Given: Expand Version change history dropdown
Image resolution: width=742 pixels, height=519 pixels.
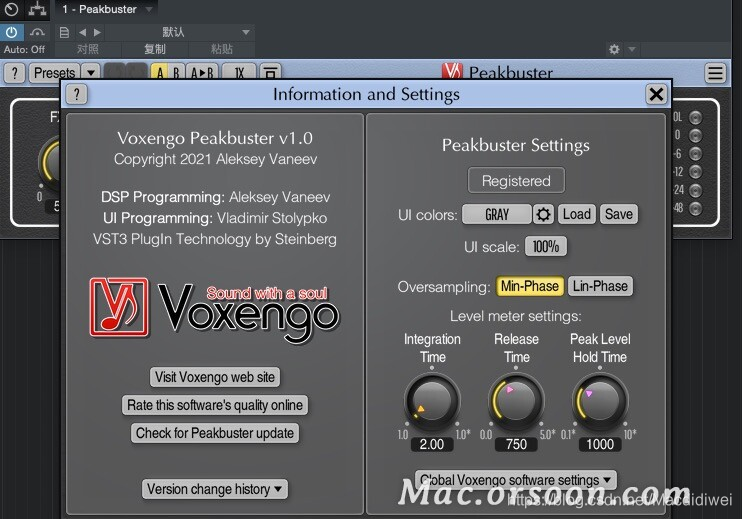Looking at the screenshot, I should pos(215,489).
